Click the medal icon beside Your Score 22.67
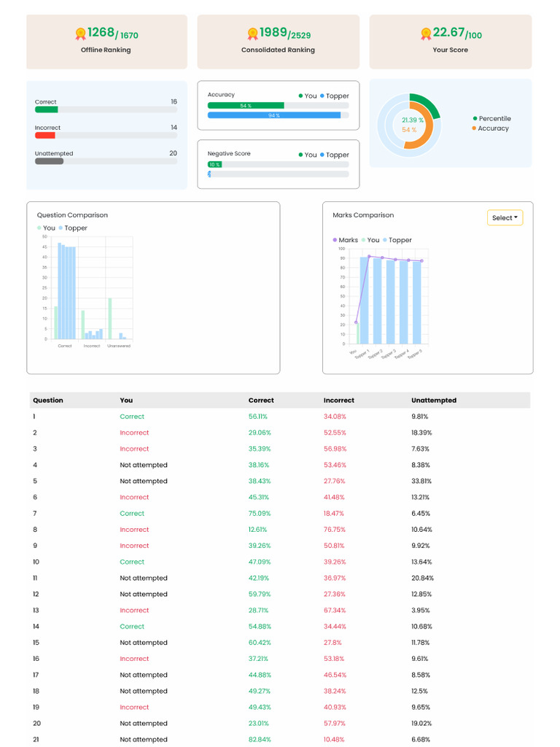Viewport: 560px width, 747px height. point(426,34)
